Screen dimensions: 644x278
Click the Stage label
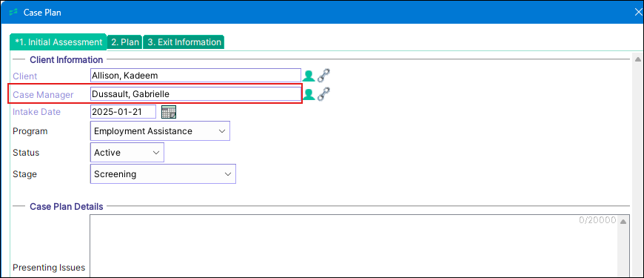point(24,174)
